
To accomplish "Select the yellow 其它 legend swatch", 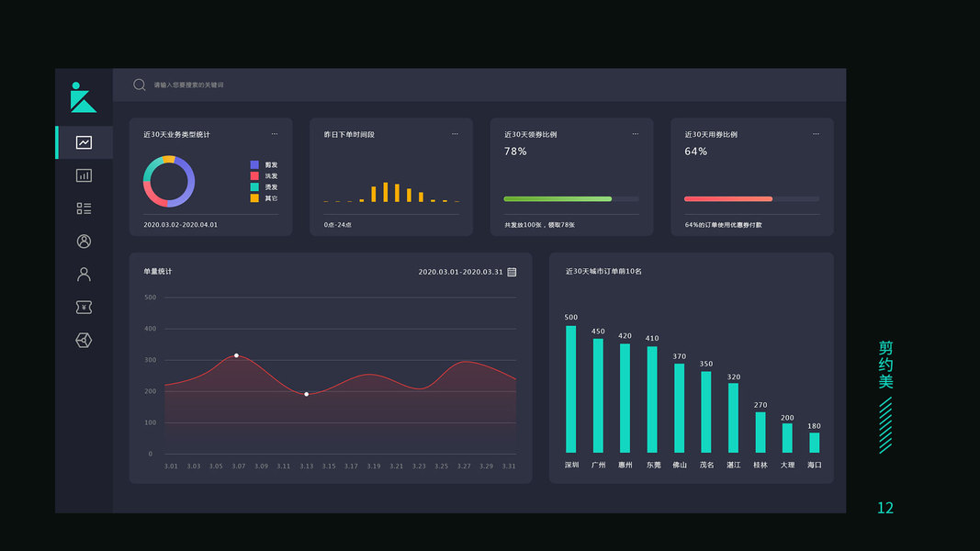I will pyautogui.click(x=254, y=198).
